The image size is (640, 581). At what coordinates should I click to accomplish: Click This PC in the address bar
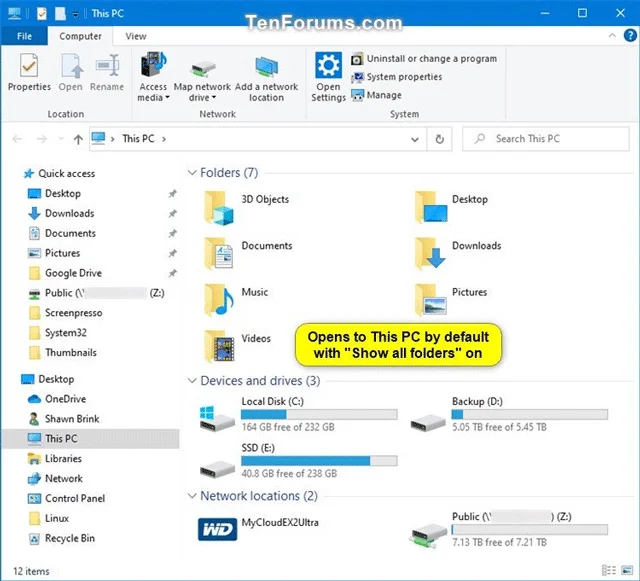138,139
